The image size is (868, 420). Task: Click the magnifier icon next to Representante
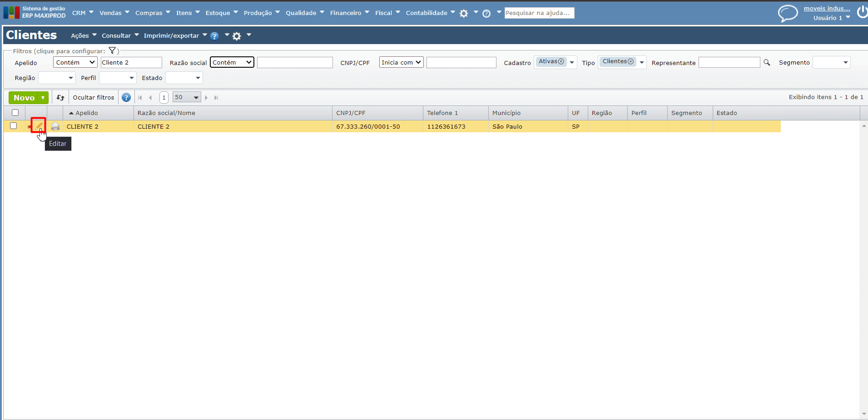(x=767, y=63)
